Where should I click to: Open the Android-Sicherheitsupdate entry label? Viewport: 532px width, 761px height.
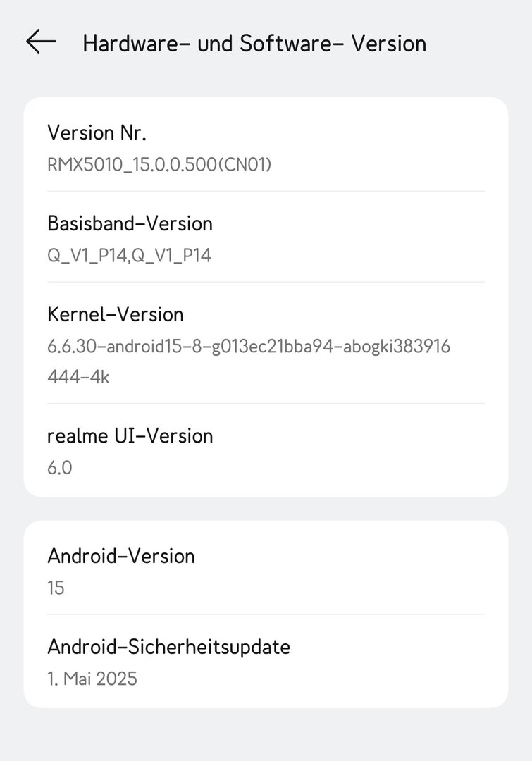pyautogui.click(x=168, y=646)
